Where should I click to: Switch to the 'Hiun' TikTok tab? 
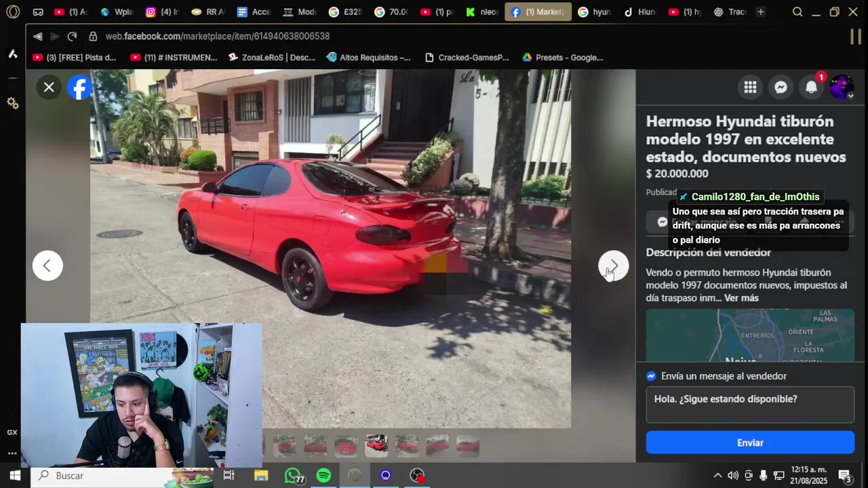click(639, 12)
